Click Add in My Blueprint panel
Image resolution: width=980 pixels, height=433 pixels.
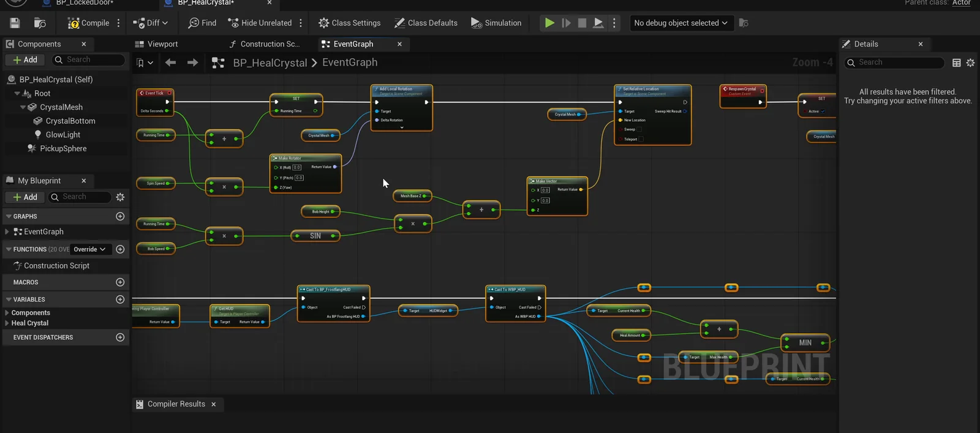point(25,197)
